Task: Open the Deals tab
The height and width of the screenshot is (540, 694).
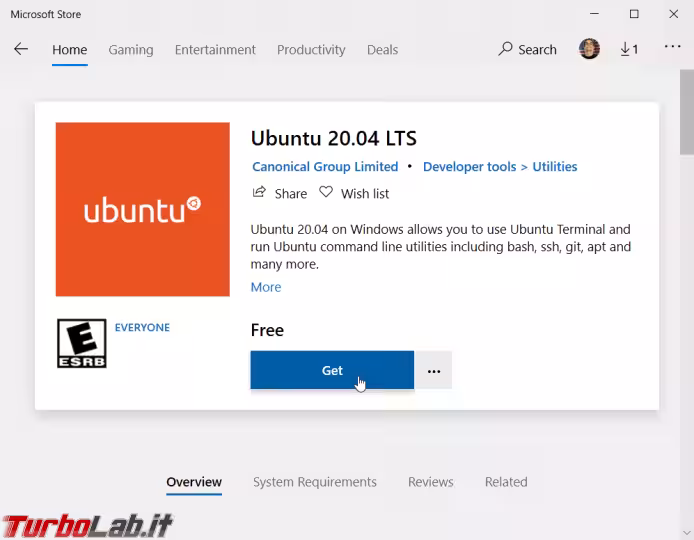Action: click(382, 50)
